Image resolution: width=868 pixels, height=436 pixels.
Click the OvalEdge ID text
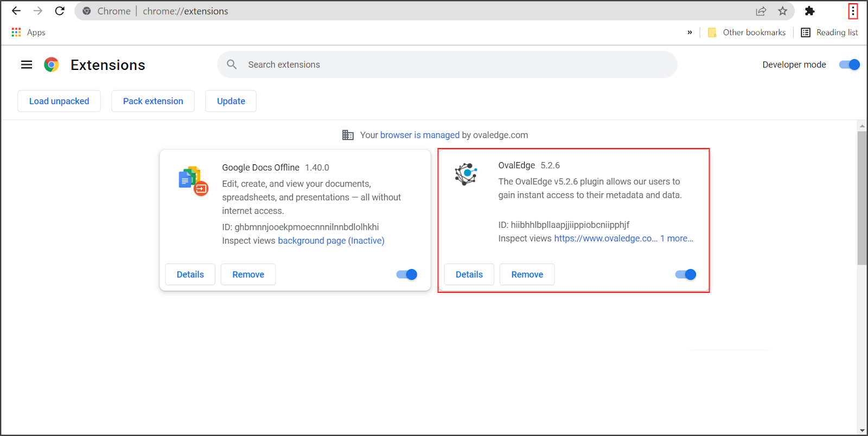pos(564,225)
